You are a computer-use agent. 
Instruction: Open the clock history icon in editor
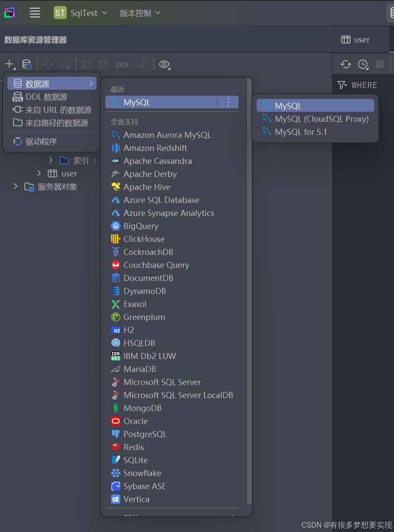pyautogui.click(x=363, y=64)
